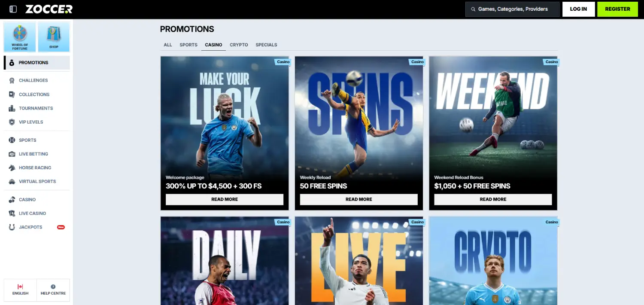644x305 pixels.
Task: Open the Wheel of Fortune tile
Action: [20, 37]
